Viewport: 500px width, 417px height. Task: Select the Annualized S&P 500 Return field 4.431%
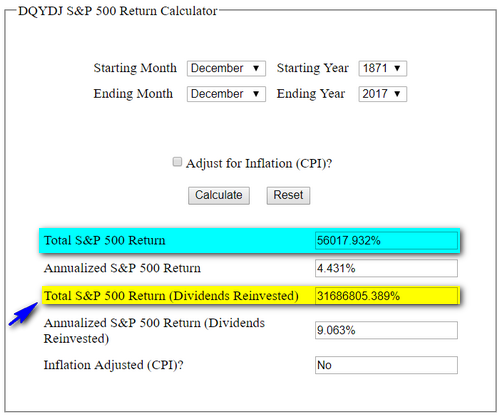pyautogui.click(x=386, y=268)
